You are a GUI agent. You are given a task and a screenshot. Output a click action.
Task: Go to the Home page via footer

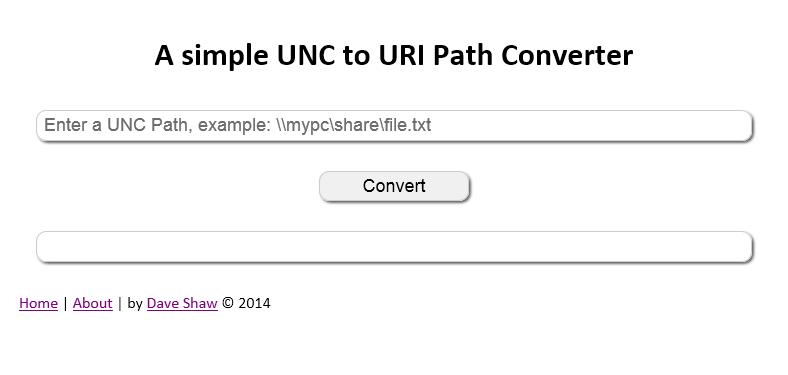tap(38, 303)
